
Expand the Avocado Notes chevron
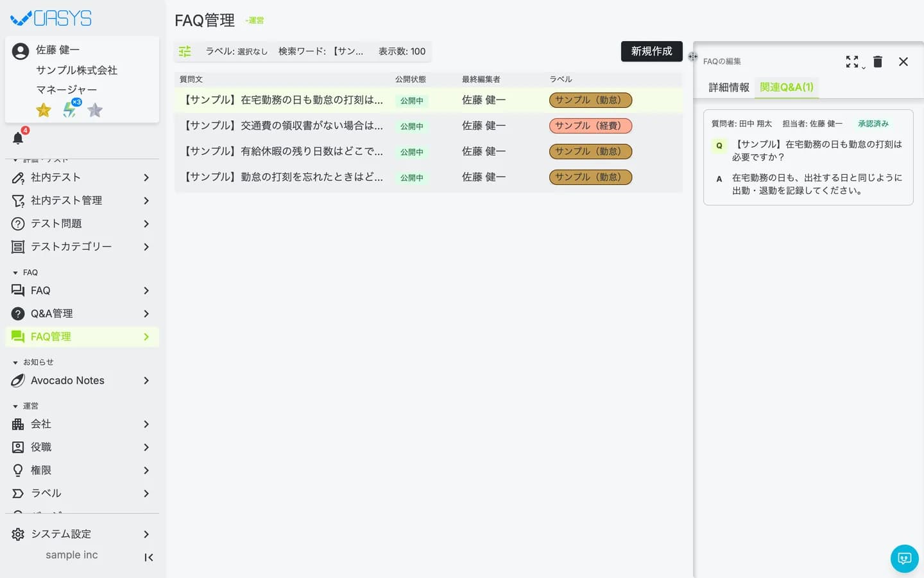(x=146, y=380)
